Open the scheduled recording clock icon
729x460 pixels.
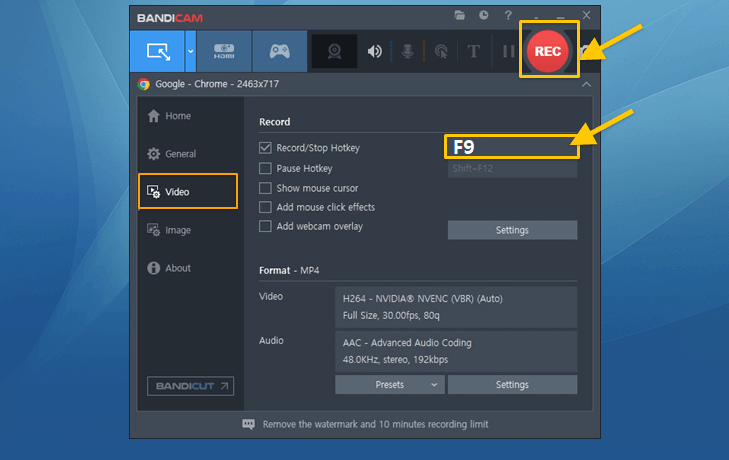[484, 15]
